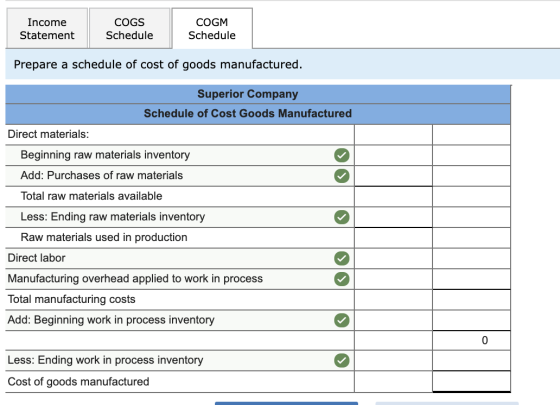Click the Less: Ending work in process inventory label
560x405 pixels.
pos(105,360)
